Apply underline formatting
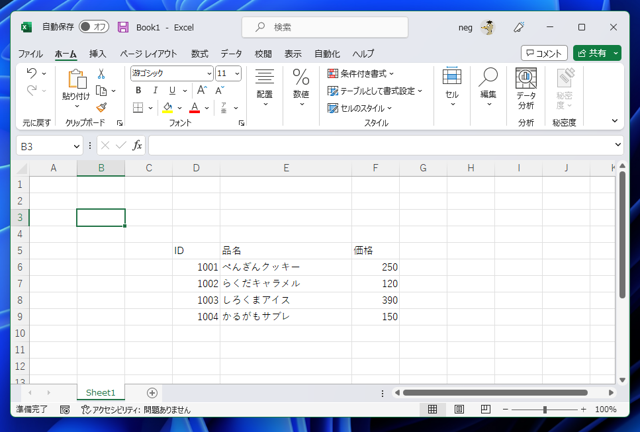Screen dimensions: 640x432 pos(172,90)
